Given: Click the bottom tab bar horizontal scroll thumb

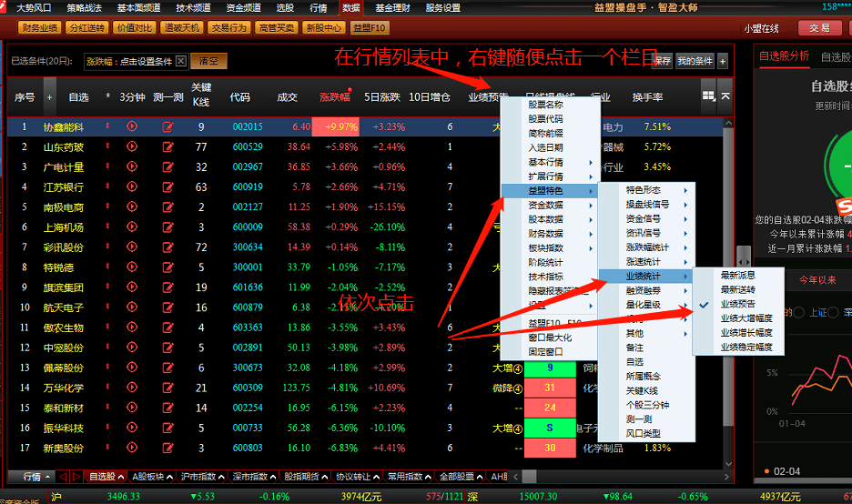Looking at the screenshot, I should coord(530,477).
